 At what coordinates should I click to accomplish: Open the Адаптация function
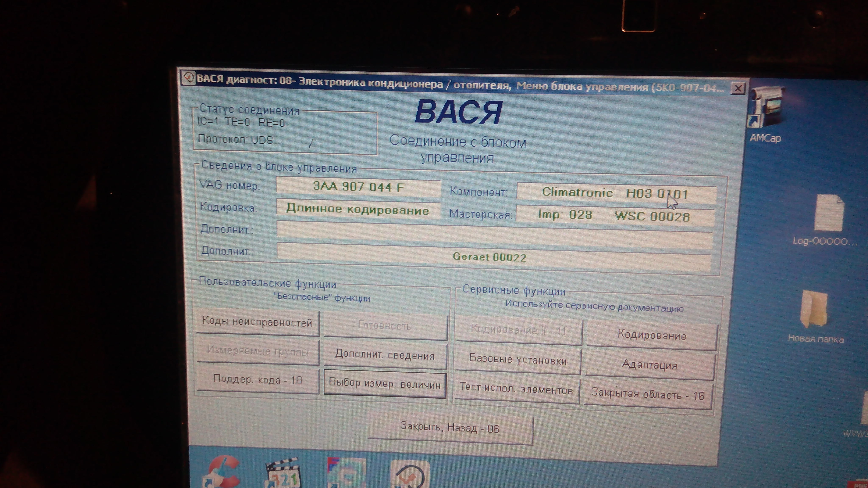[x=649, y=365]
